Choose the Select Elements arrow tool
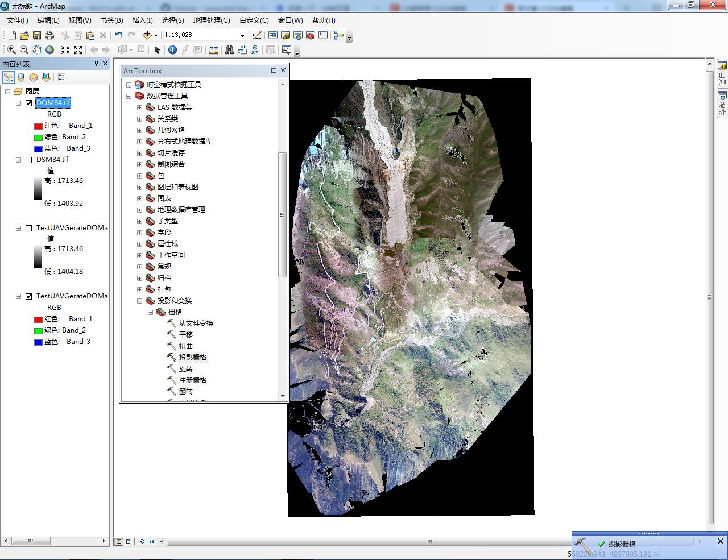 [157, 50]
